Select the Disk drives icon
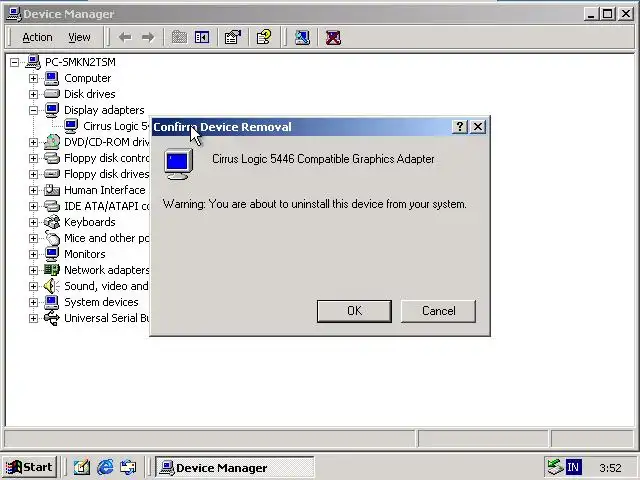The width and height of the screenshot is (640, 480). 52,94
